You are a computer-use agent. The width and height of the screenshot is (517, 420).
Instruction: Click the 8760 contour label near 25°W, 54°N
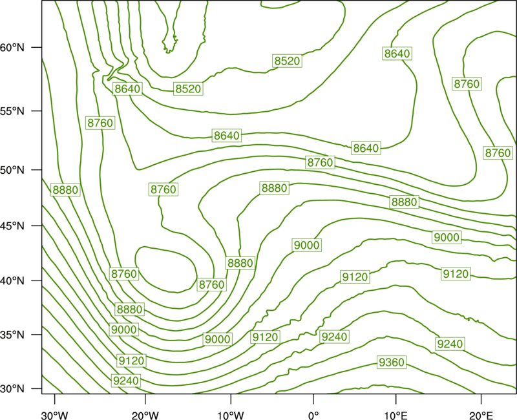click(x=100, y=123)
